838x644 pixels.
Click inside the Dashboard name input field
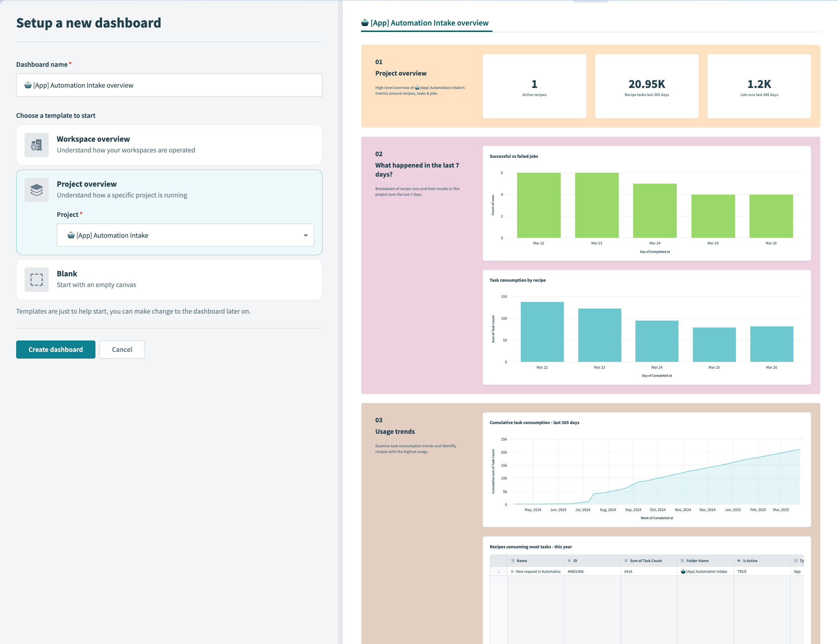(x=169, y=85)
